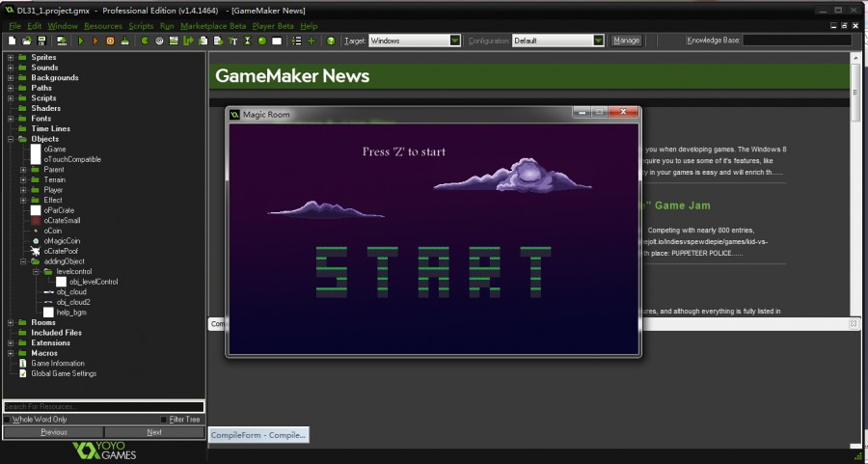This screenshot has height=464, width=868.
Task: Clean the build with the broom icon
Action: [125, 41]
